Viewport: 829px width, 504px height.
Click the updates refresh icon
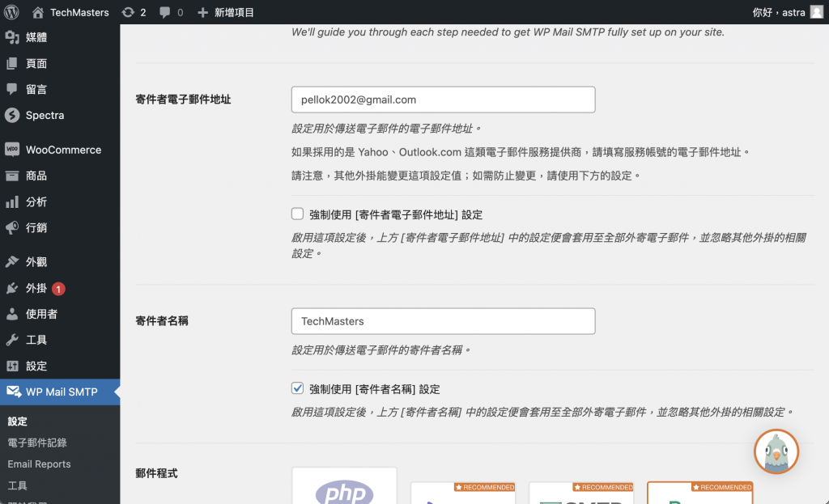click(128, 12)
